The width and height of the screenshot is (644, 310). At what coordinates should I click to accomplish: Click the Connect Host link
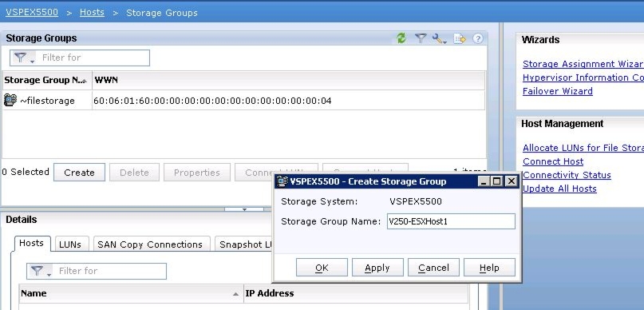click(x=553, y=161)
